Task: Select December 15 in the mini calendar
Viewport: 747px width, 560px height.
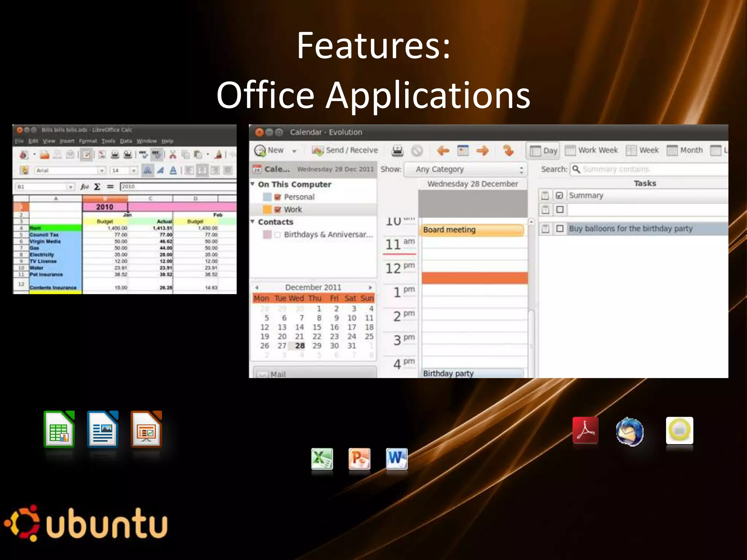Action: point(317,327)
